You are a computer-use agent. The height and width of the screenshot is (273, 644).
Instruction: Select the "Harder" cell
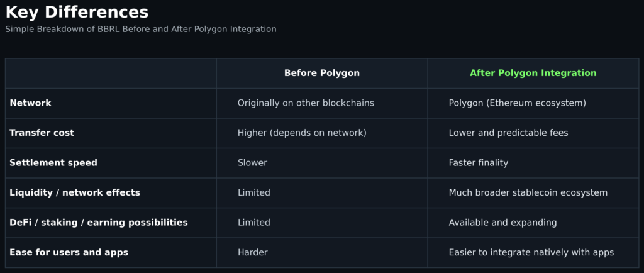252,252
